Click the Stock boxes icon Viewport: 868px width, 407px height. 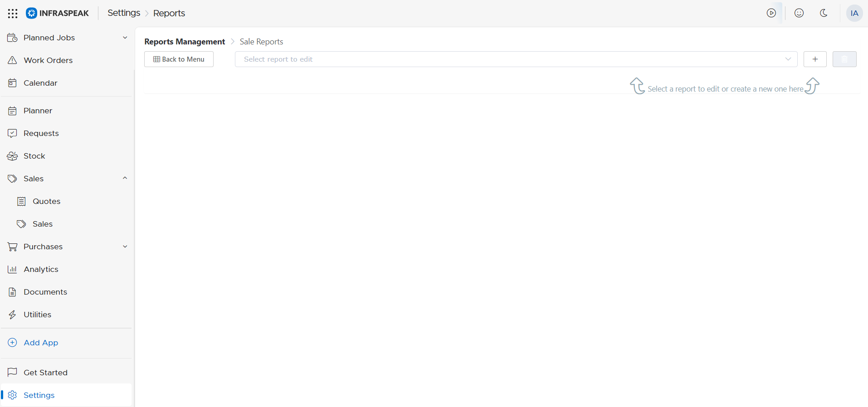[12, 156]
